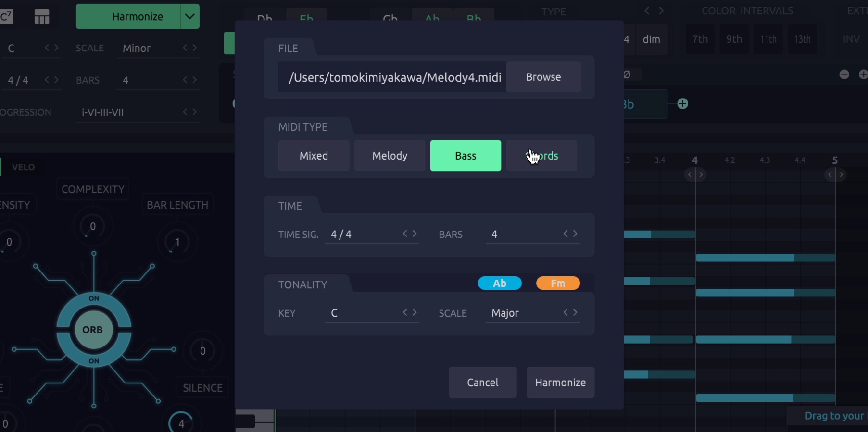Viewport: 868px width, 432px height.
Task: Select Bass MIDI type
Action: pos(465,156)
